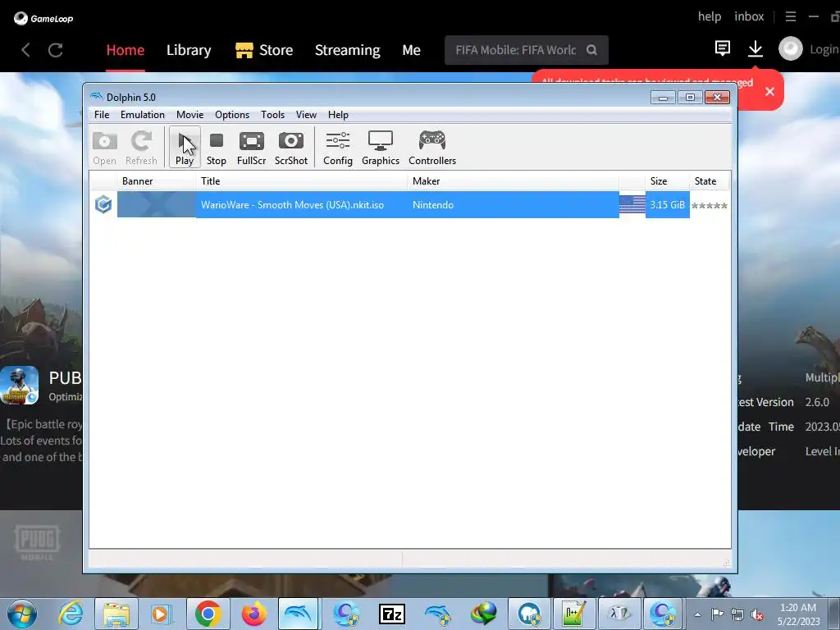Click the WarioWare banner thumbnail

click(x=157, y=204)
